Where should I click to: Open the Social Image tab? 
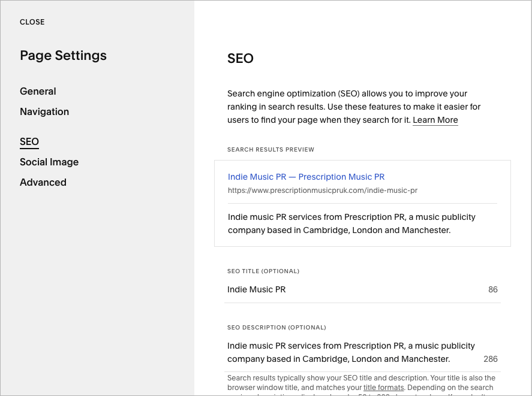point(49,162)
